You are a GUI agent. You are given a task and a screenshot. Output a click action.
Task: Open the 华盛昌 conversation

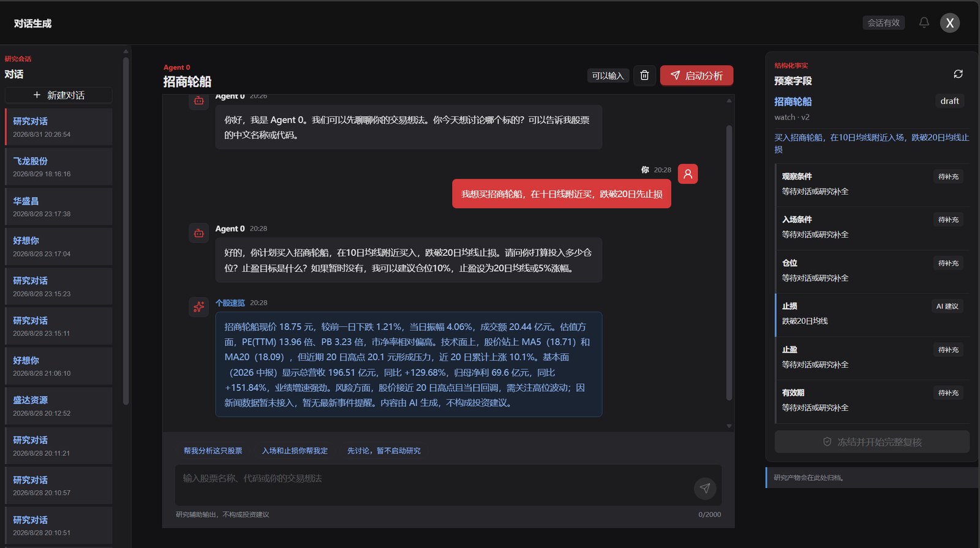(59, 206)
